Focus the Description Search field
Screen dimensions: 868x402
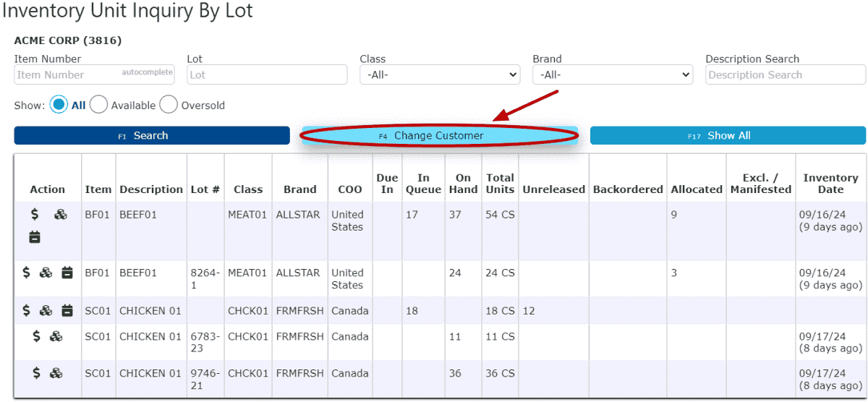[x=786, y=74]
